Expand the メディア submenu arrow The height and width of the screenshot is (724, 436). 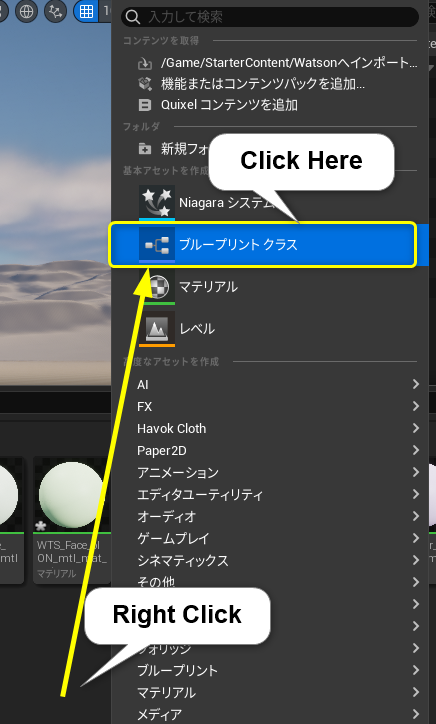[416, 714]
